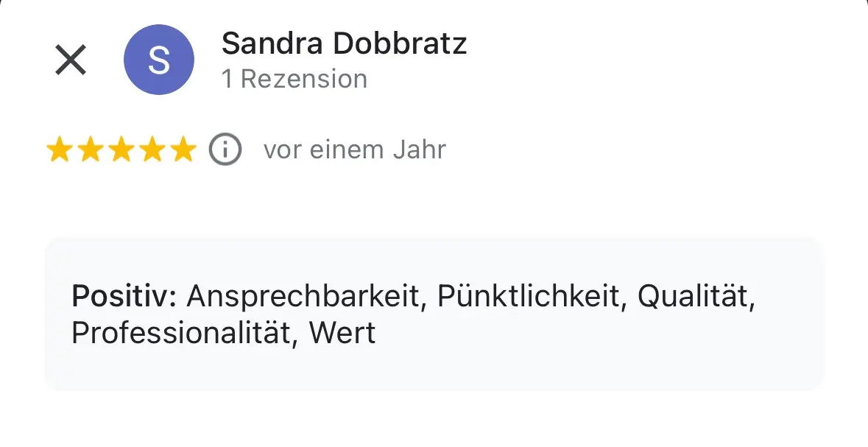Select the fifth (last) rating star
Screen dimensions: 868x447
point(183,150)
